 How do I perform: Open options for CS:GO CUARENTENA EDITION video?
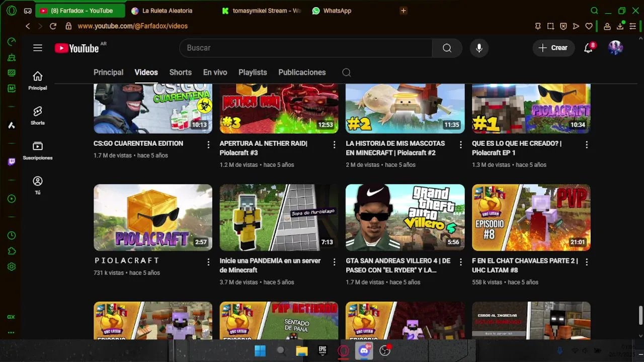tap(208, 144)
